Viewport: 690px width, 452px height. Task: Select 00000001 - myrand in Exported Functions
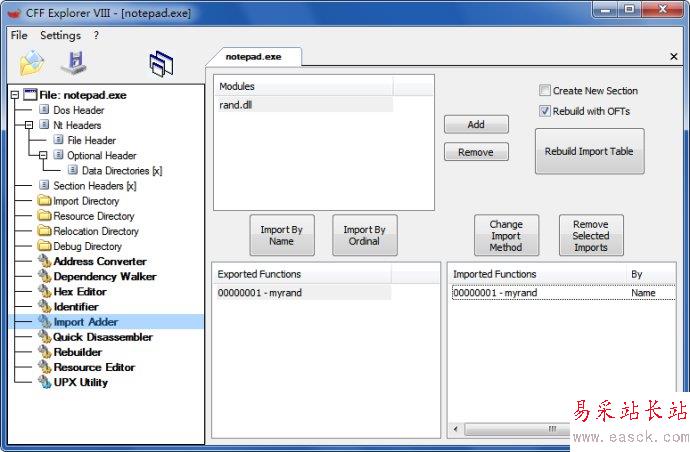click(303, 293)
